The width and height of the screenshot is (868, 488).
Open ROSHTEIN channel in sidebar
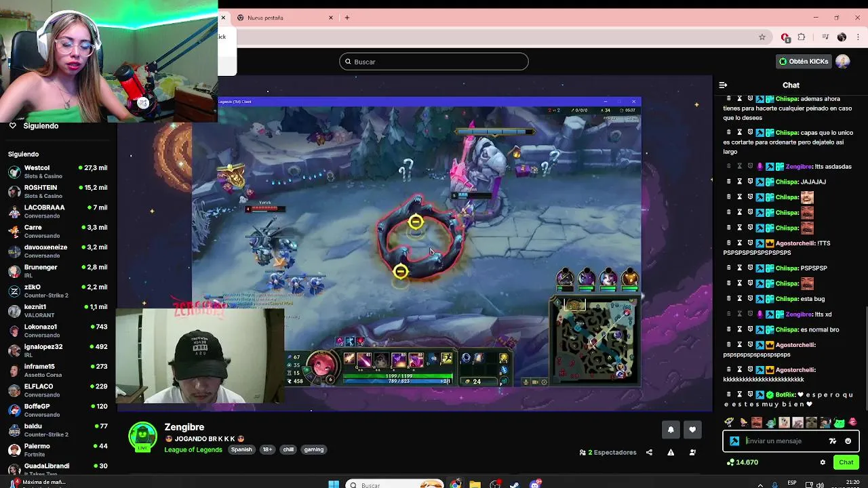(58, 191)
